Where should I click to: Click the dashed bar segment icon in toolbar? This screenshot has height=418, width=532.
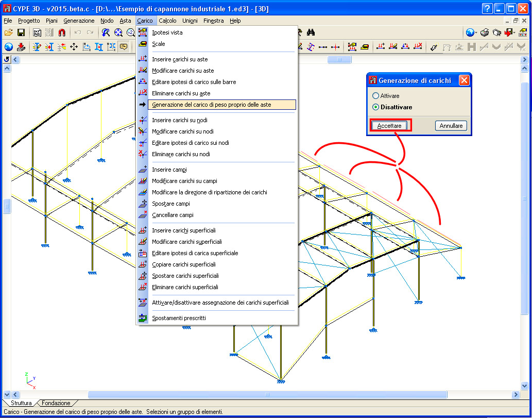point(323,47)
